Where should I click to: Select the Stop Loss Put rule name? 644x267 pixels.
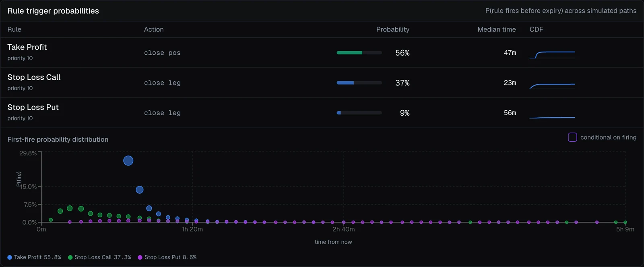coord(33,108)
